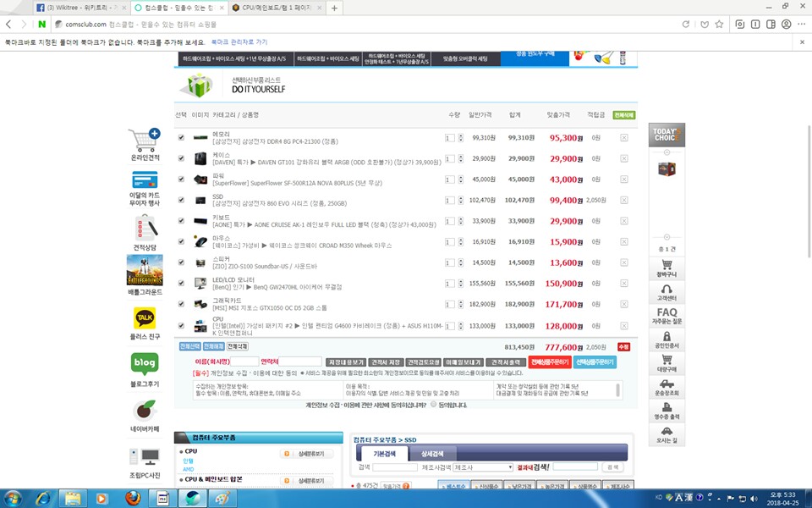The width and height of the screenshot is (812, 508).
Task: Select the 동의합니다 consent radio button
Action: point(433,405)
